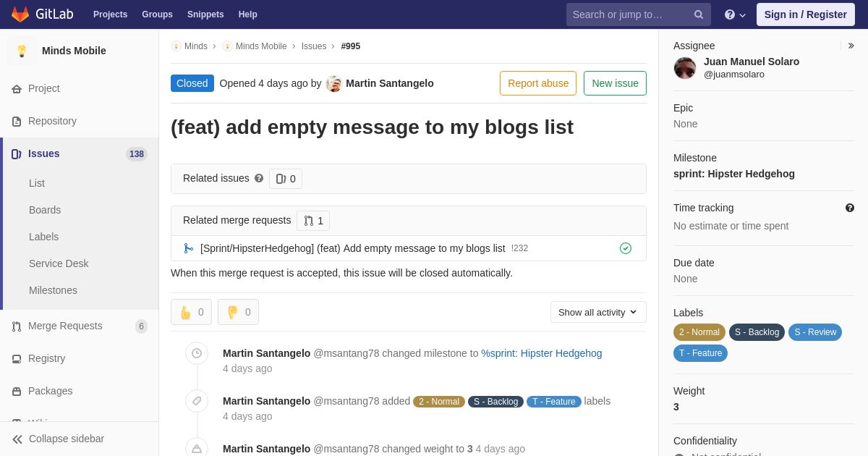Click the New issue button
The height and width of the screenshot is (456, 868).
pyautogui.click(x=615, y=83)
